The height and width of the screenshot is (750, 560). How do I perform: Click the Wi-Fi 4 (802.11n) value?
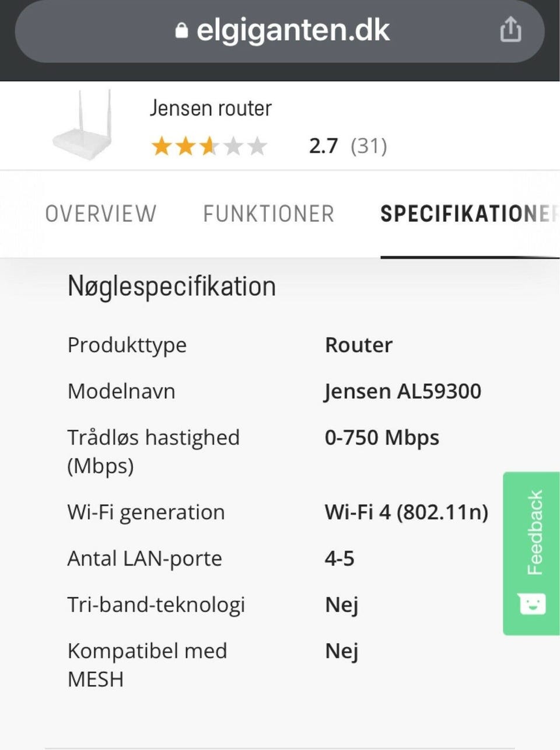pos(406,512)
